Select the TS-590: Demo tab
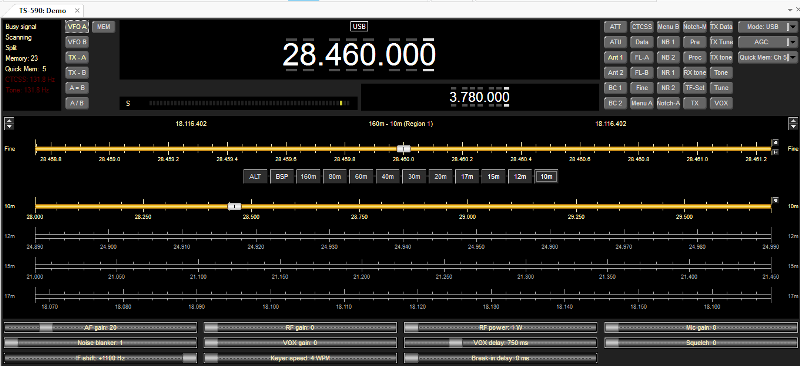This screenshot has width=800, height=366. point(42,10)
